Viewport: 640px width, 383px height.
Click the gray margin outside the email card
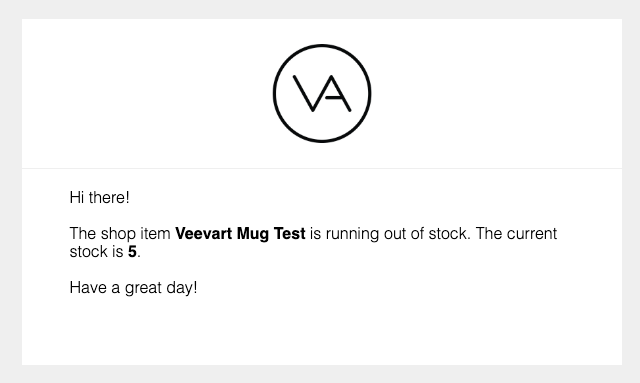[11, 192]
